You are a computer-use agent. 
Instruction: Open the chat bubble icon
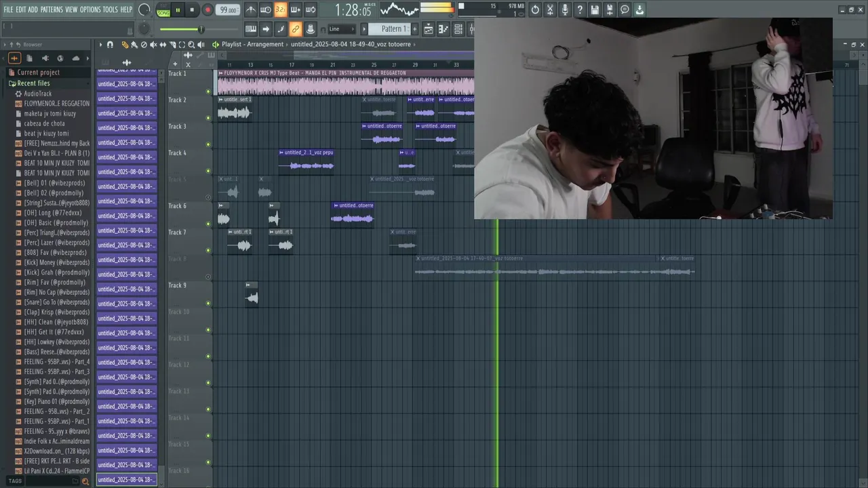coord(625,9)
